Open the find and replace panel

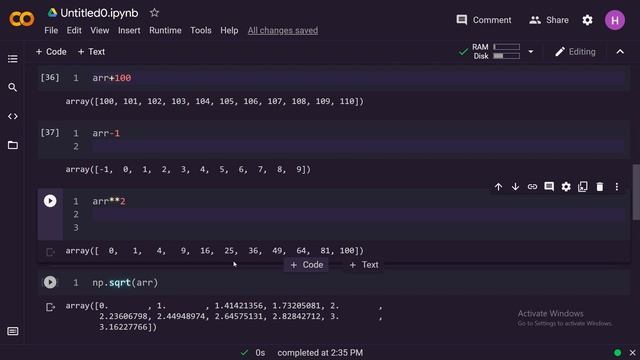click(x=13, y=87)
